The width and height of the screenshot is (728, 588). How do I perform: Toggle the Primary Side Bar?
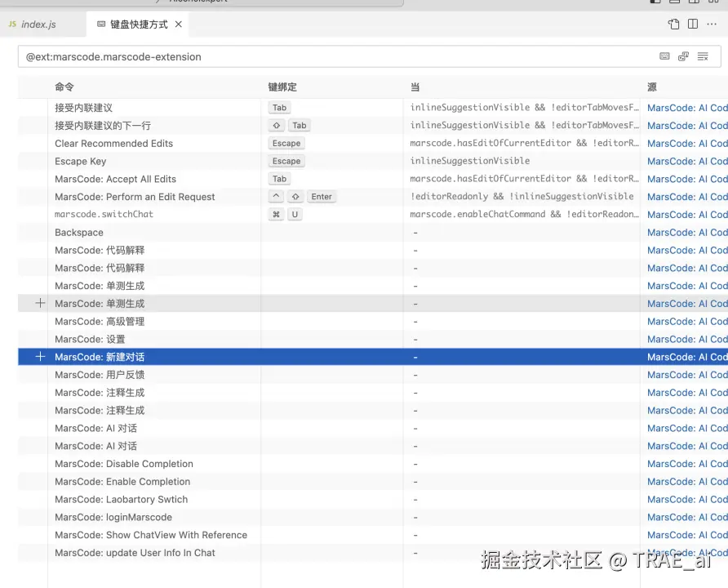657,2
